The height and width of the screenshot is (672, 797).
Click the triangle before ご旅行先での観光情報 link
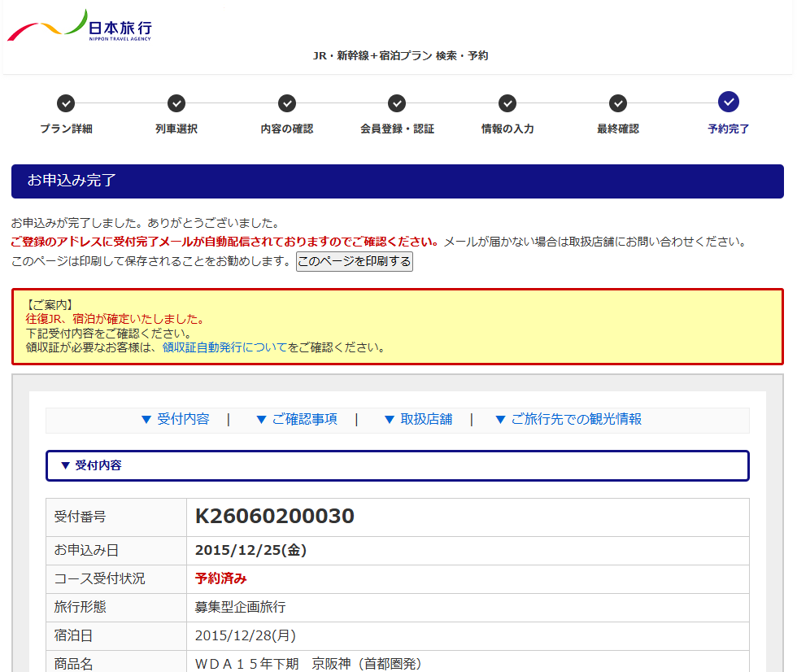pyautogui.click(x=500, y=420)
